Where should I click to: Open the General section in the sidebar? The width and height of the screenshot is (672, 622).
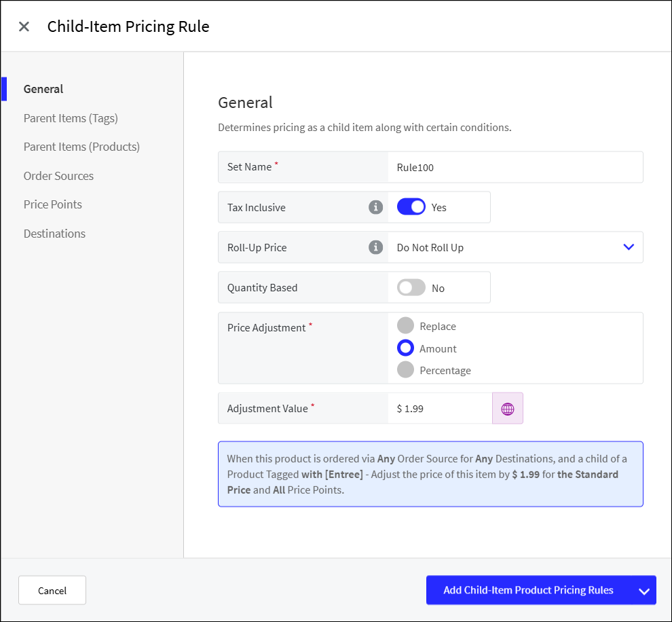[43, 89]
